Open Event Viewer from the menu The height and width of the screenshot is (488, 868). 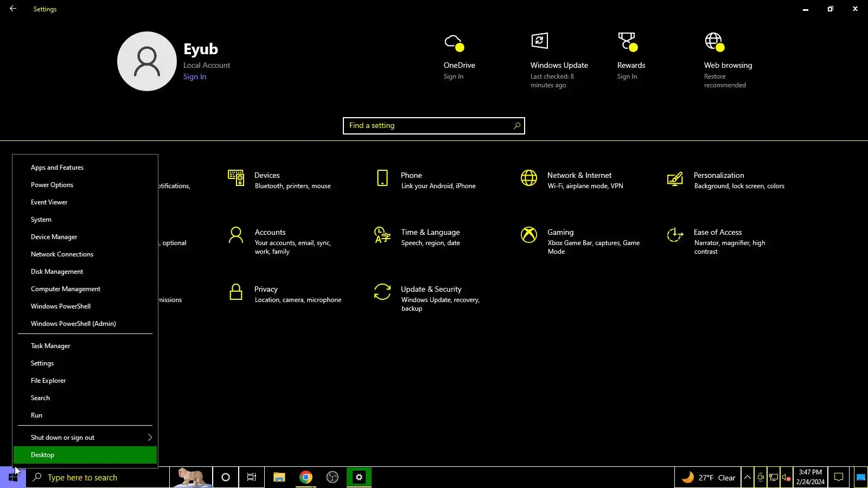pyautogui.click(x=85, y=202)
